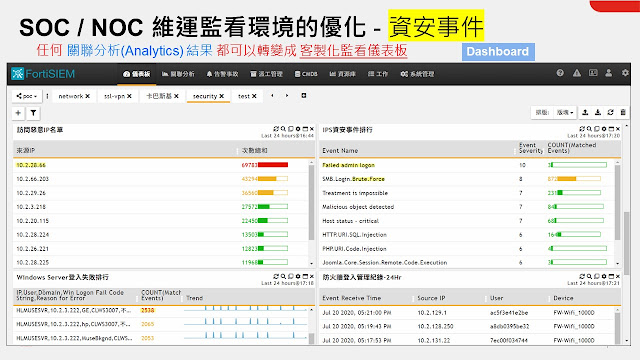The image size is (640, 360).
Task: Show previous dashboard tabs with left arrow
Action: pos(272,96)
